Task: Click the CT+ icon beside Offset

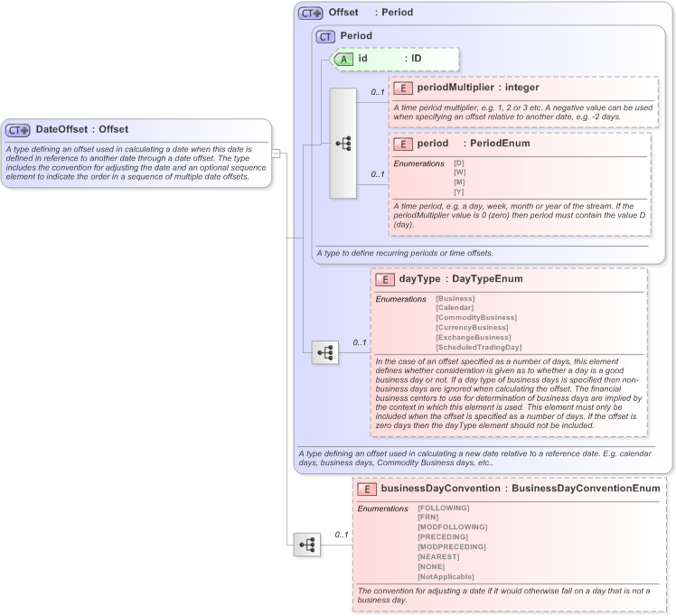Action: (310, 14)
